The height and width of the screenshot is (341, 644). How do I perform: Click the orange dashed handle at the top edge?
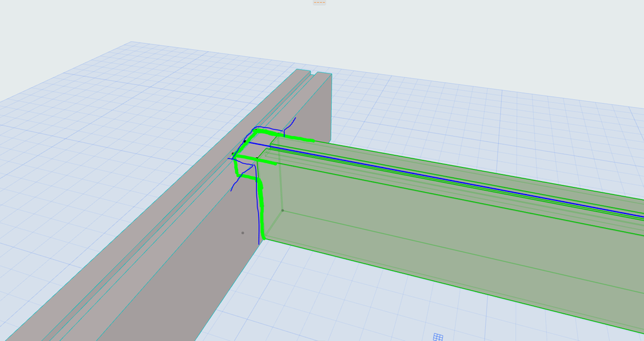(319, 3)
